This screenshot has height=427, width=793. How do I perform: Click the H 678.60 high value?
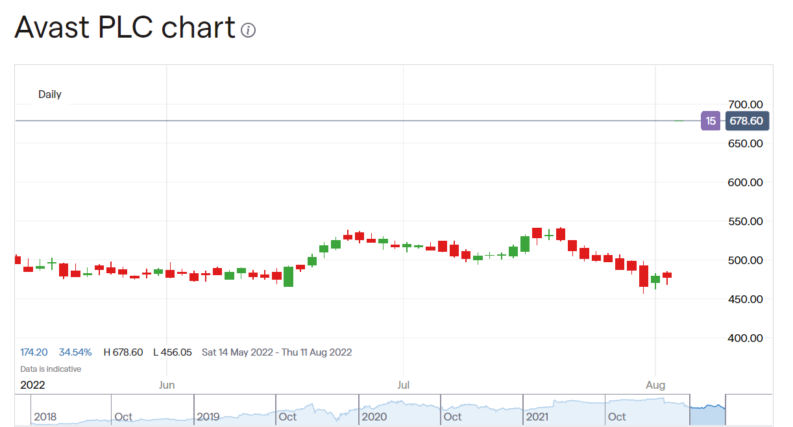point(123,353)
